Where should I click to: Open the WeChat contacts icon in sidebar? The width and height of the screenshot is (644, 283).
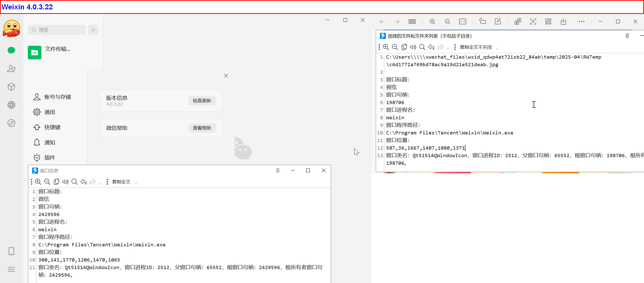(x=11, y=68)
